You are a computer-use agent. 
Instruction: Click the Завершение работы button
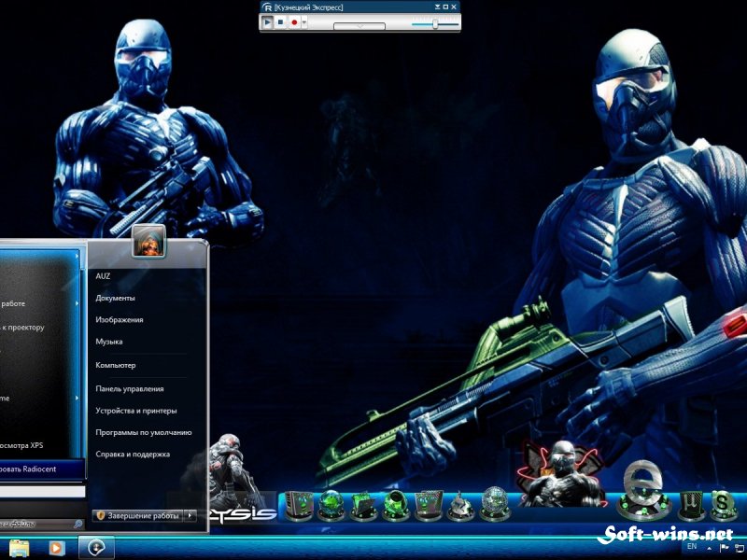137,515
